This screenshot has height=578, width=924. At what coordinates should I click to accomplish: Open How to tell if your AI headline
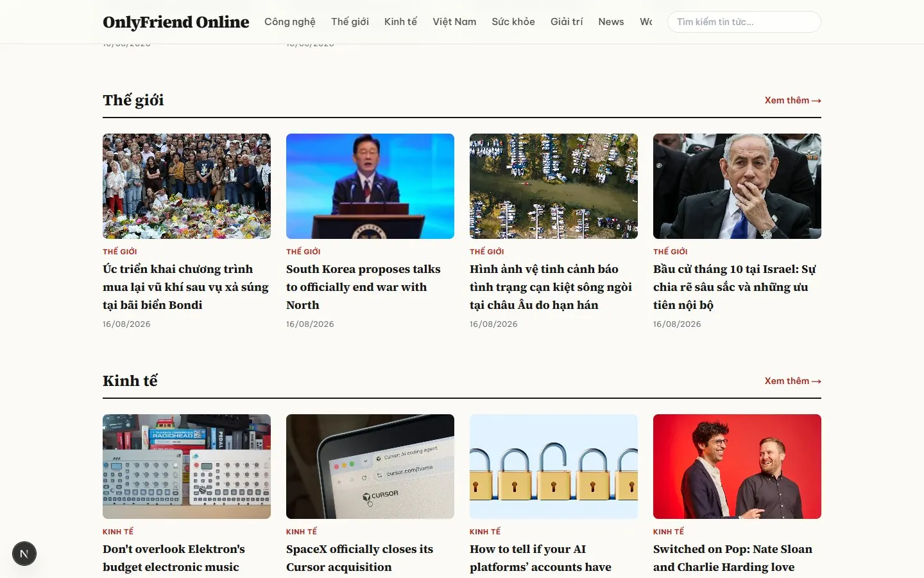click(x=541, y=558)
